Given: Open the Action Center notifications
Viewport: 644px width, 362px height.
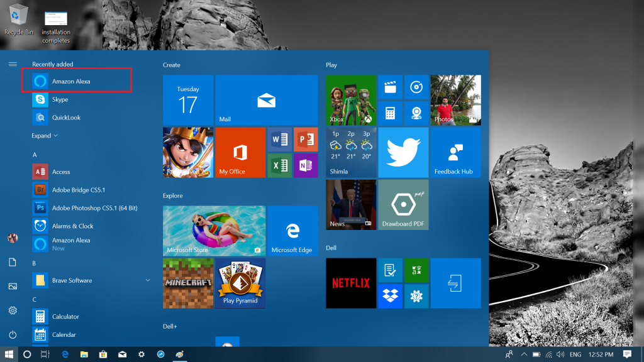Looking at the screenshot, I should (627, 354).
